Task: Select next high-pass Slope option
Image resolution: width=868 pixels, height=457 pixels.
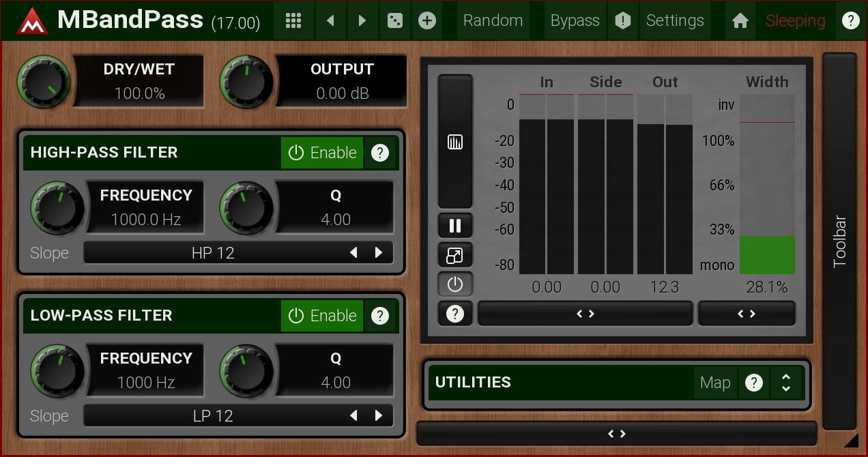Action: pos(379,253)
